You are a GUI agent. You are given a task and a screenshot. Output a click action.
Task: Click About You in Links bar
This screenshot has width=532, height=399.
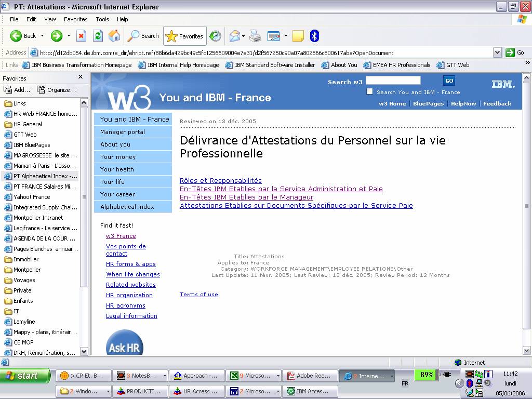pos(340,65)
